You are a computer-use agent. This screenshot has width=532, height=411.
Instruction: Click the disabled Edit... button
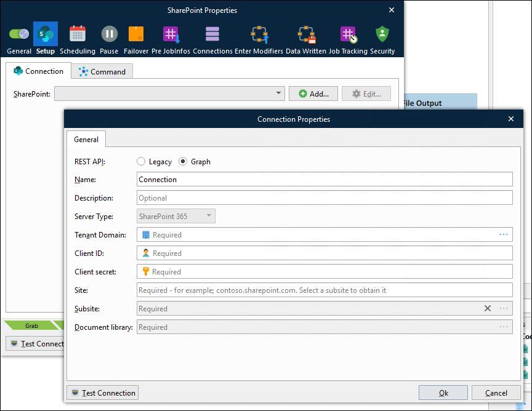point(366,94)
